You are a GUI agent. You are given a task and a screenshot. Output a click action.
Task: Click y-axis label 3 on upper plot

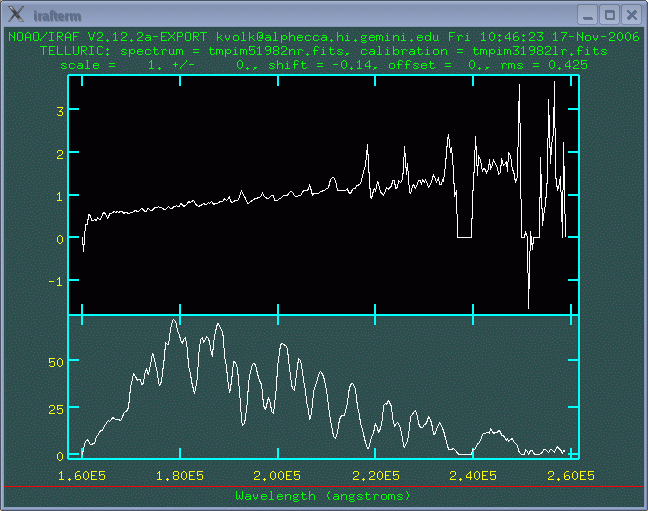coord(60,112)
